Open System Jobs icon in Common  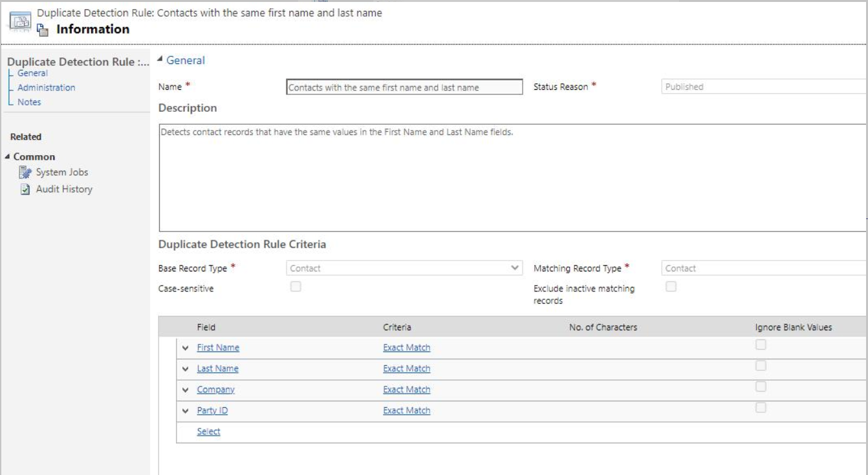pyautogui.click(x=25, y=172)
